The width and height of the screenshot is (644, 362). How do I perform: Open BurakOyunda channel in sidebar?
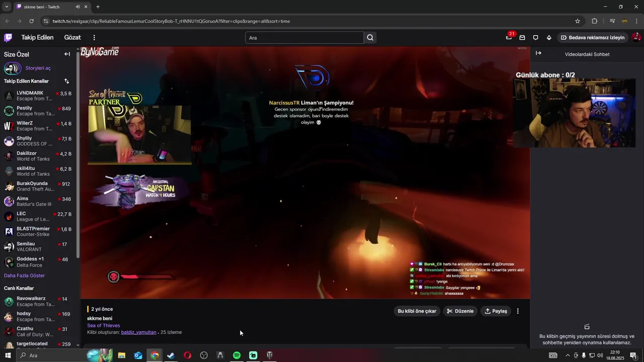(38, 187)
